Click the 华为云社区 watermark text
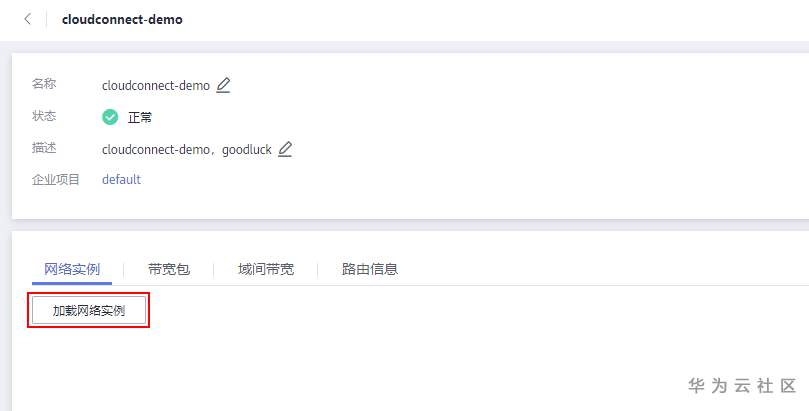This screenshot has height=411, width=809. (742, 386)
